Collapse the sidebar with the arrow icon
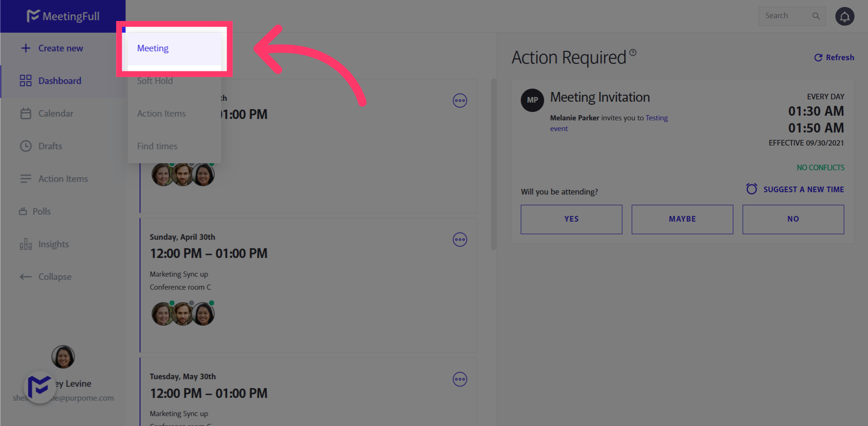The image size is (868, 426). pyautogui.click(x=26, y=276)
